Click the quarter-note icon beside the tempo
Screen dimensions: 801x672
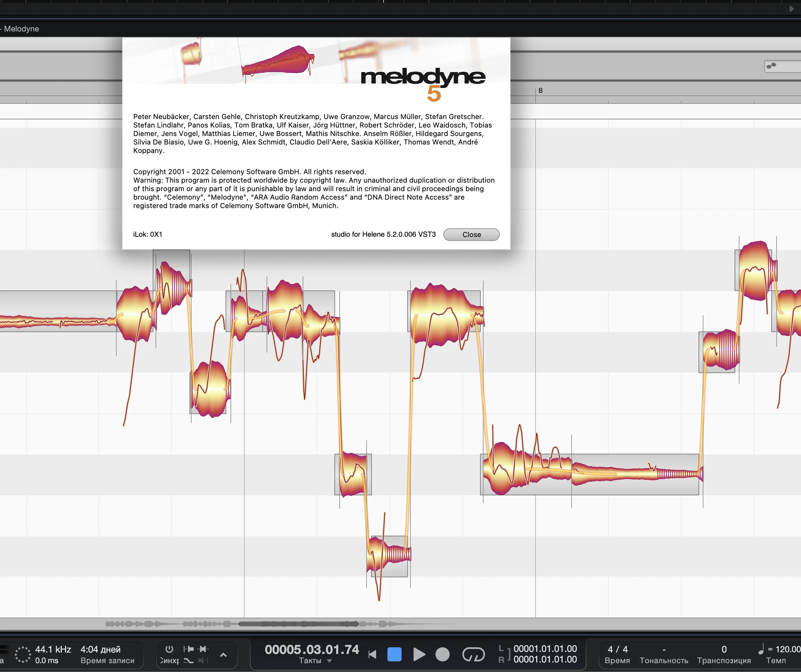point(761,649)
